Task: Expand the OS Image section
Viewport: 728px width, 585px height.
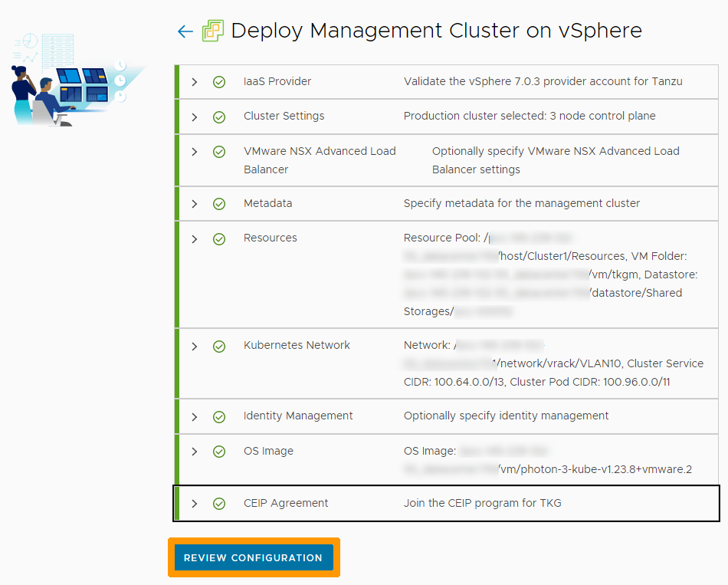Action: (x=195, y=452)
